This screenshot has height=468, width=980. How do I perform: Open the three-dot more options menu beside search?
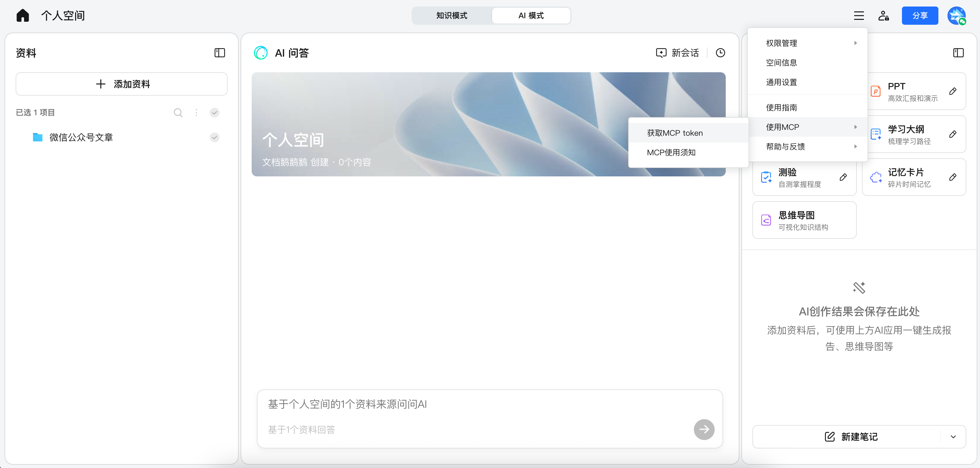point(196,113)
